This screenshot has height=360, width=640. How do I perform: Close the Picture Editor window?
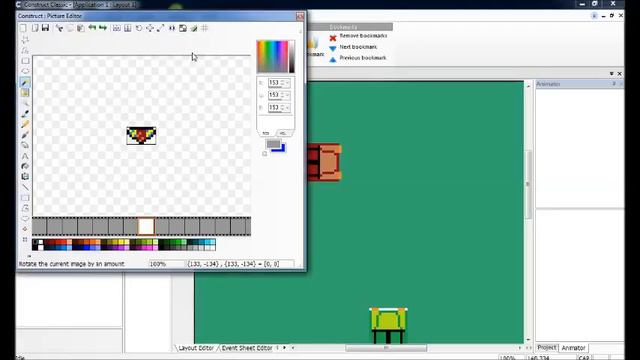tap(300, 16)
